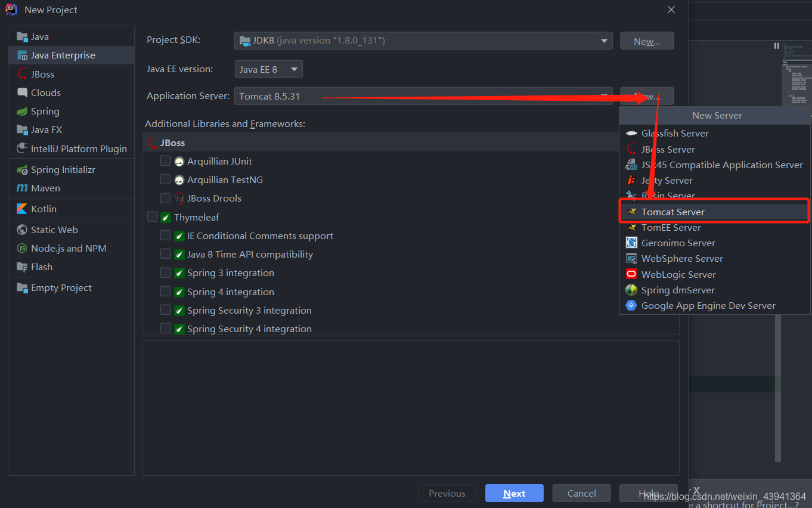Screen dimensions: 812x508
Task: Select Java project type icon
Action: pos(22,37)
